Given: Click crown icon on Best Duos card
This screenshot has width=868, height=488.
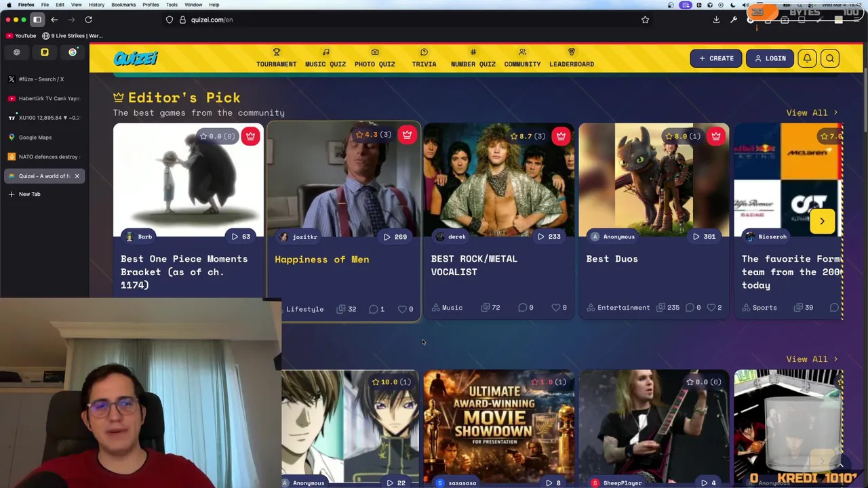Looking at the screenshot, I should point(716,136).
